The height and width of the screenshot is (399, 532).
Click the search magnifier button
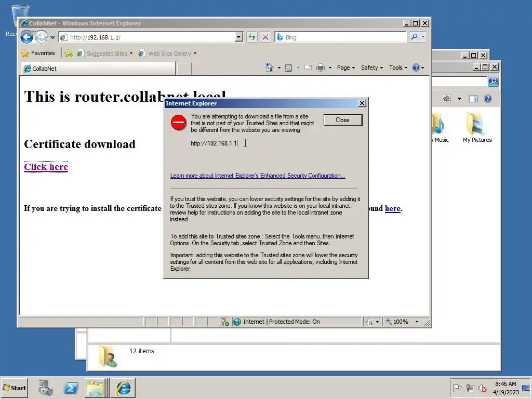click(414, 37)
